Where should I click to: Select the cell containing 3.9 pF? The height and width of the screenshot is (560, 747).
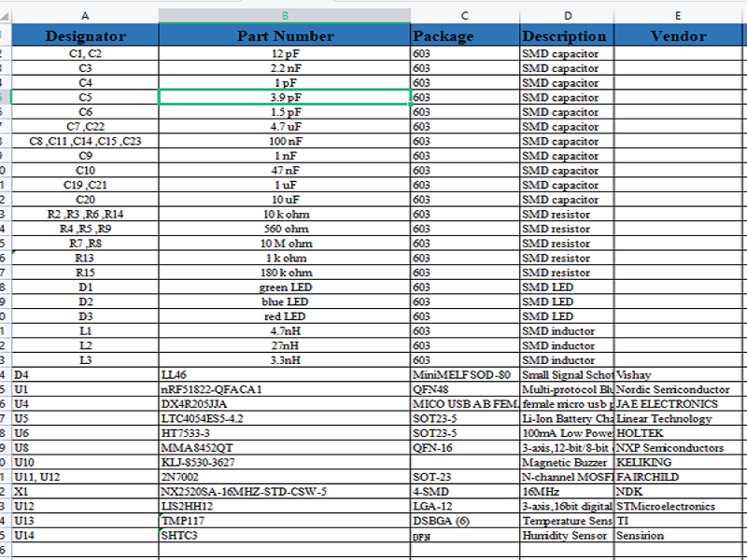pos(285,97)
